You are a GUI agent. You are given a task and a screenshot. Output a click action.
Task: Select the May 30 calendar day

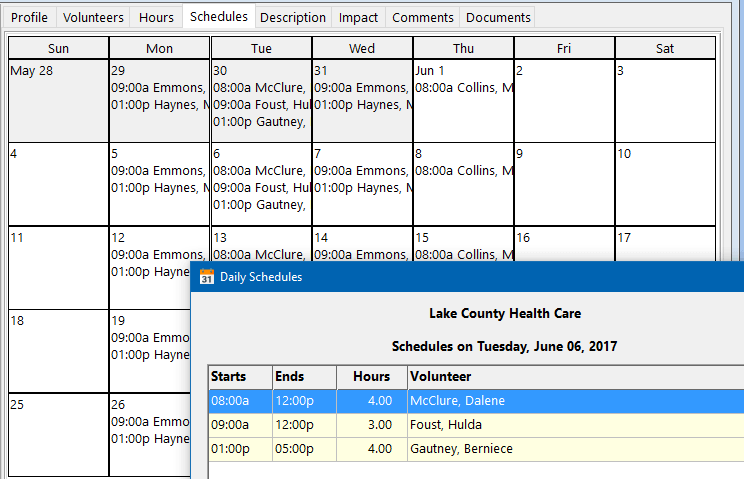261,101
